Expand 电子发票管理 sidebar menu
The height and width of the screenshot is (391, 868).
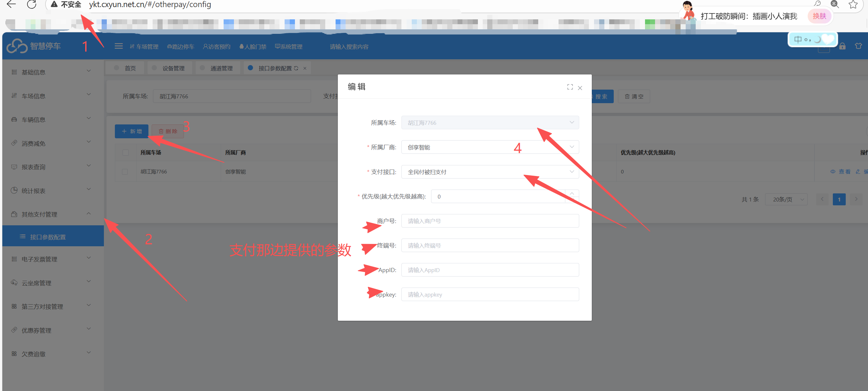[53, 259]
